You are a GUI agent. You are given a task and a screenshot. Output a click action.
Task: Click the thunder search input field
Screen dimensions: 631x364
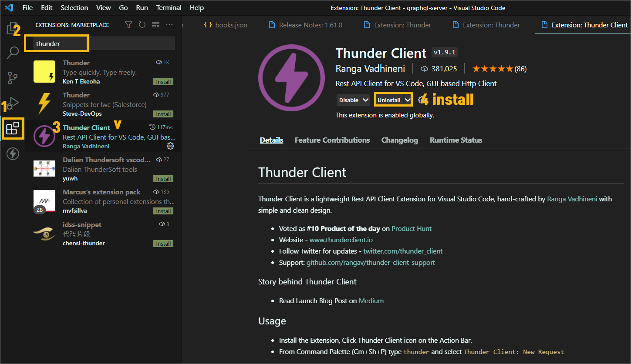click(x=105, y=43)
